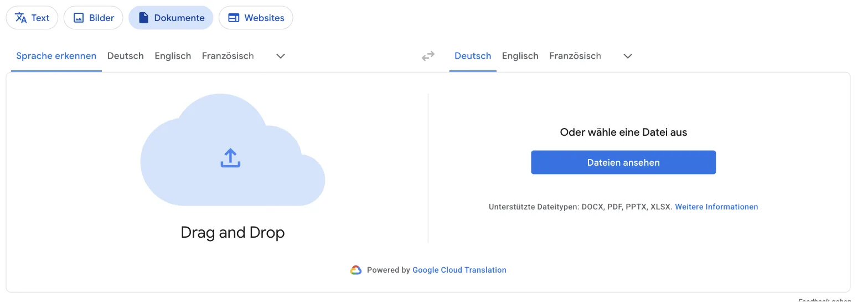Click the Dateien ansehen button

pyautogui.click(x=623, y=162)
